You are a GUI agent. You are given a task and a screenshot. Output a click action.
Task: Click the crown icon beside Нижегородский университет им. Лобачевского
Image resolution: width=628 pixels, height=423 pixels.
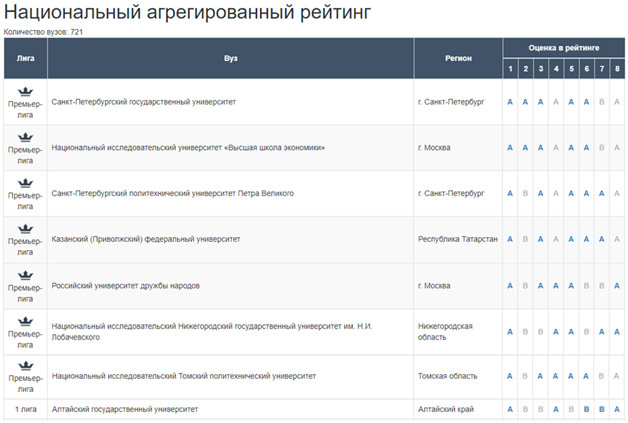[x=25, y=320]
